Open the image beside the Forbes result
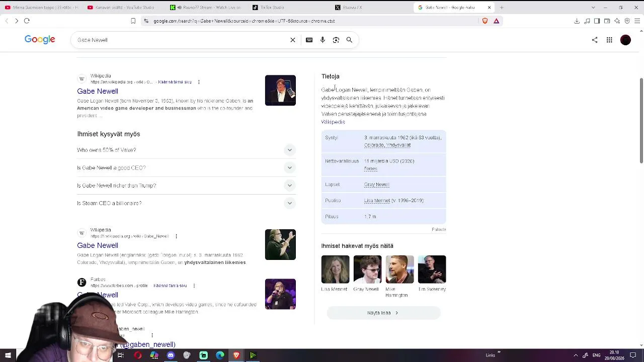Viewport: 644px width, 362px height. [280, 294]
